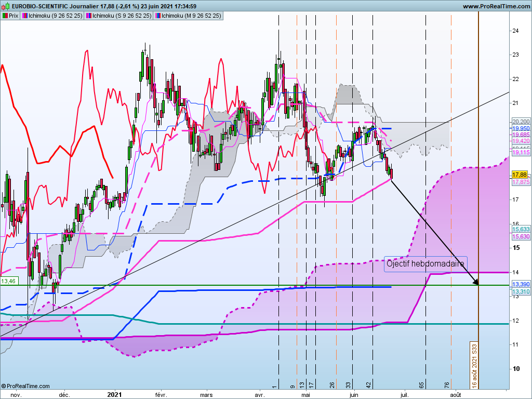Click the orange vertical line marker numbered 9
532x399 pixels.
tap(293, 387)
